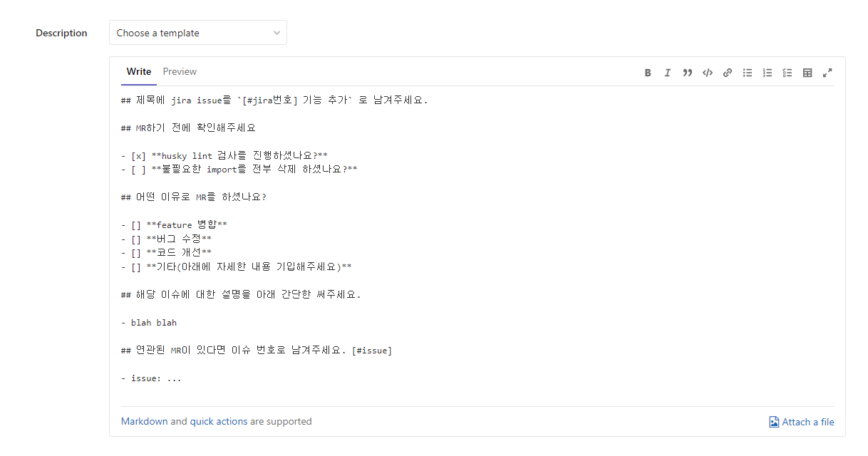Click the image icon beside Attach a file
The image size is (868, 456).
click(x=774, y=422)
